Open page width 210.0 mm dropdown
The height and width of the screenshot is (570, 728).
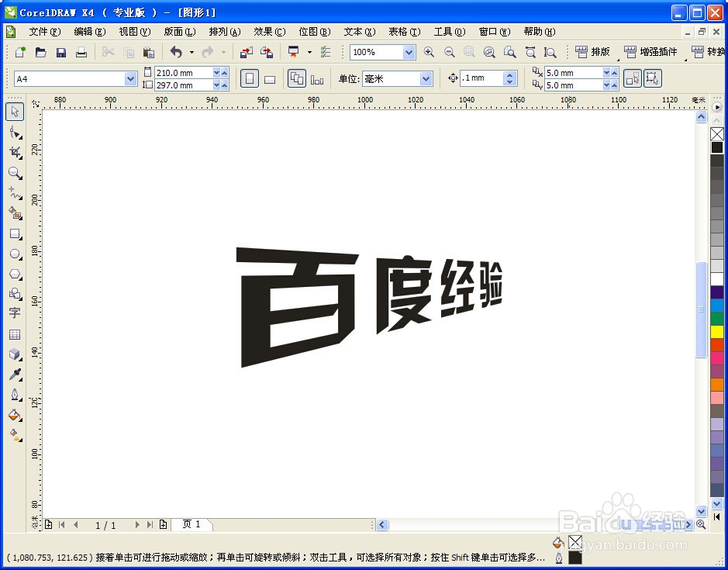coord(216,72)
